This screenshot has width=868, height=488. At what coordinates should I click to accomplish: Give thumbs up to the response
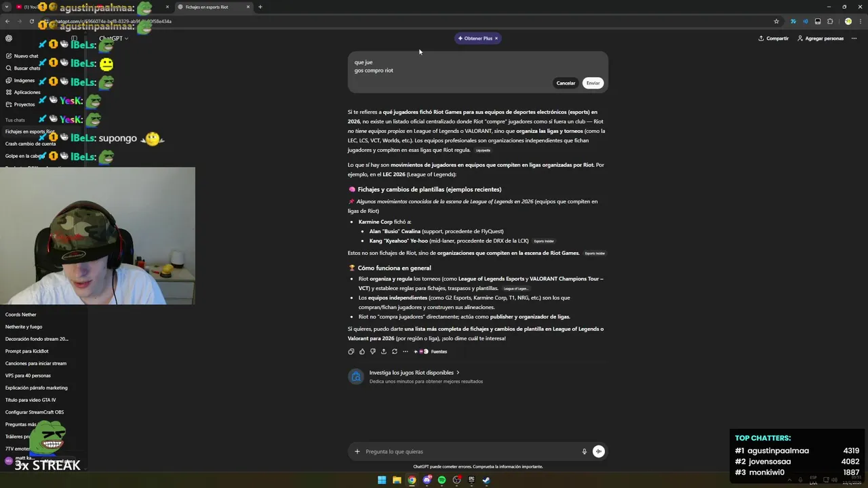point(361,351)
